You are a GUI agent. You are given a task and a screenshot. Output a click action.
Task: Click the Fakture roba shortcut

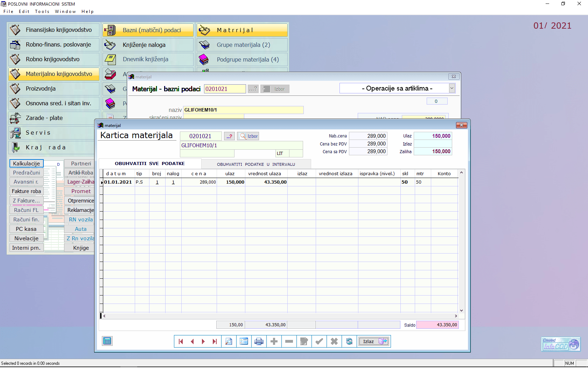27,191
